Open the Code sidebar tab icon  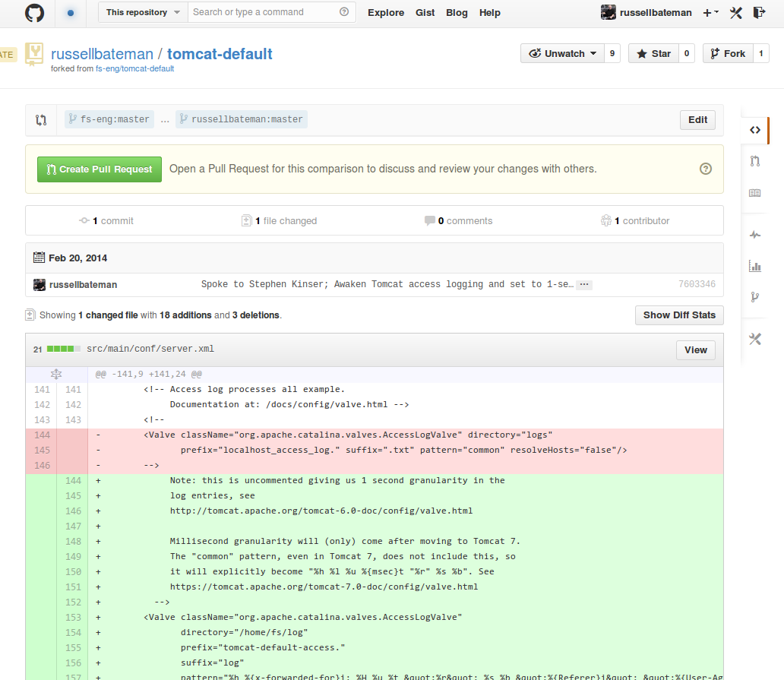pos(755,130)
